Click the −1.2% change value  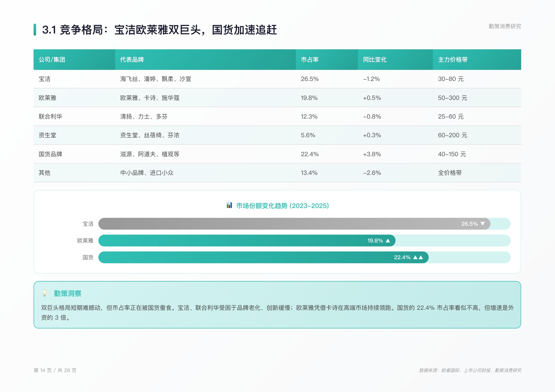pyautogui.click(x=371, y=79)
